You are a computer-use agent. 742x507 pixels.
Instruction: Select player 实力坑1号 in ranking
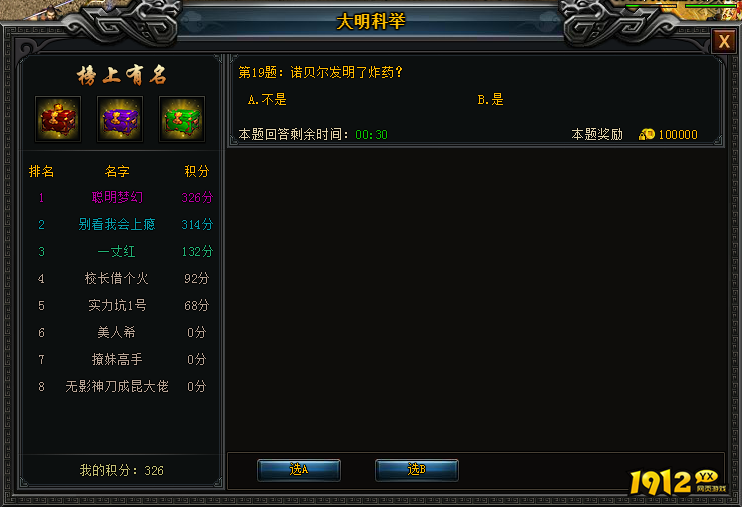point(117,305)
